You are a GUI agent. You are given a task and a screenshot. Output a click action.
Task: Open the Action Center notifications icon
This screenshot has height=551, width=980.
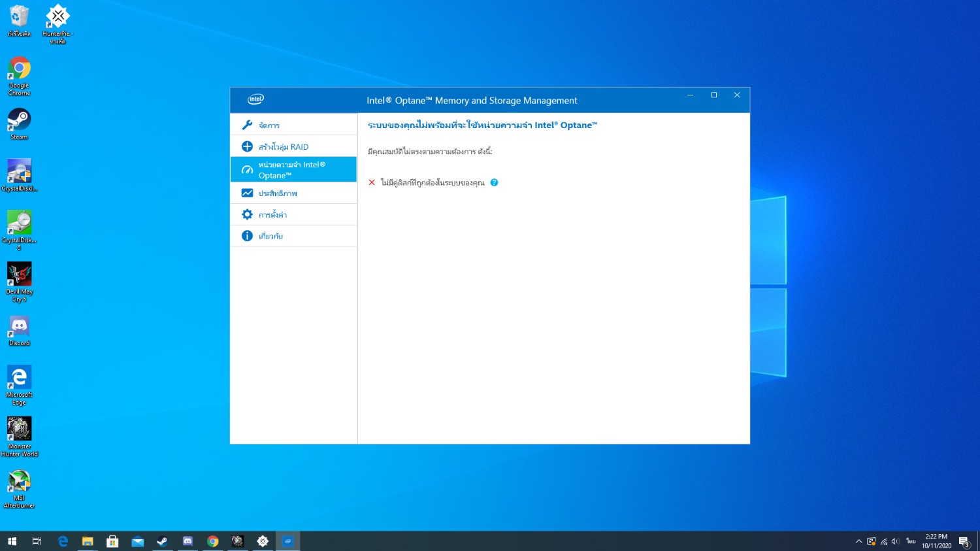pyautogui.click(x=964, y=541)
